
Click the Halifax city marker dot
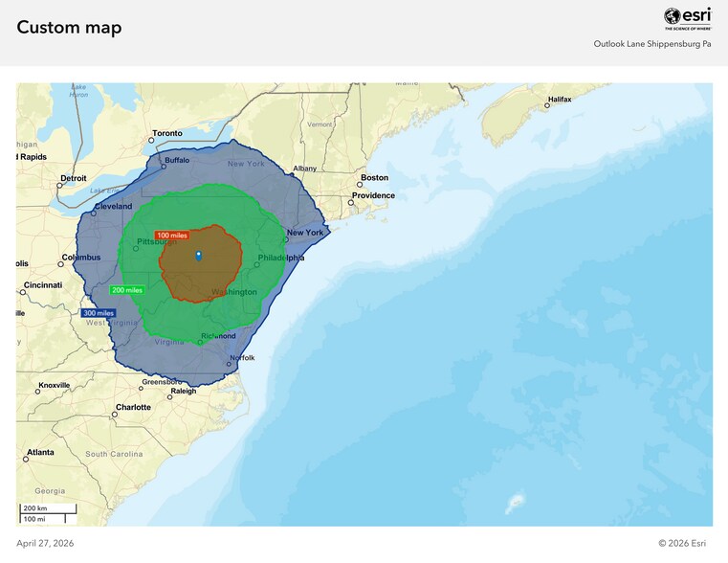pyautogui.click(x=546, y=106)
